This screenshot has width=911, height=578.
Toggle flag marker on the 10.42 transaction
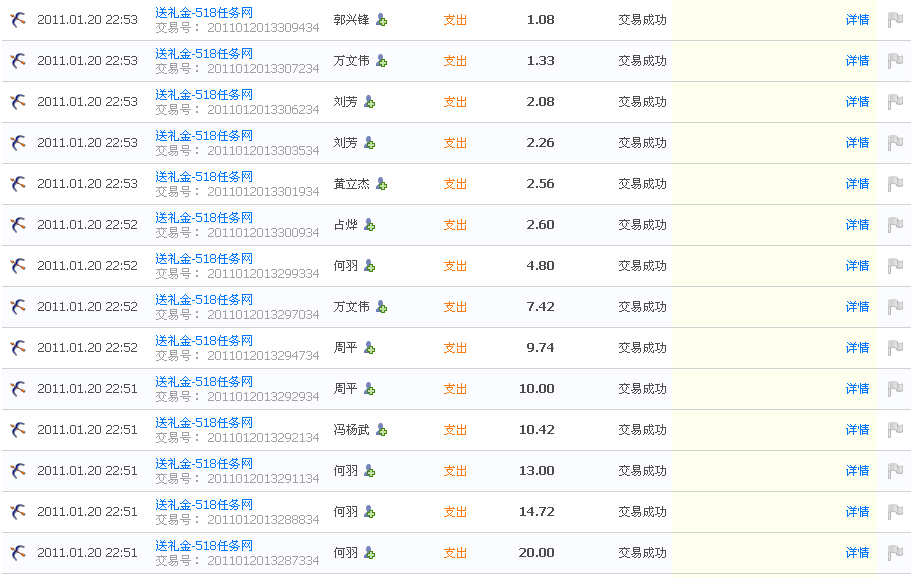pyautogui.click(x=895, y=430)
